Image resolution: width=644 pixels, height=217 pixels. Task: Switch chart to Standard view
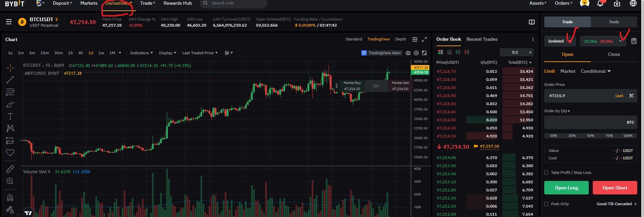click(354, 39)
